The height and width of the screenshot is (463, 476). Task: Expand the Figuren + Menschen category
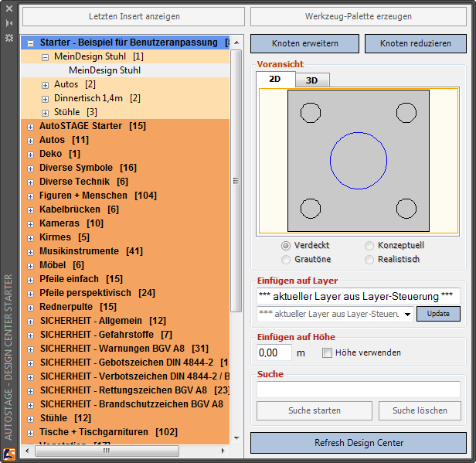[30, 196]
